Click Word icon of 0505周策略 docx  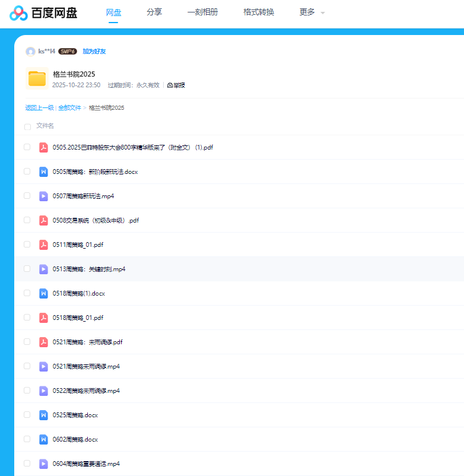[x=43, y=172]
